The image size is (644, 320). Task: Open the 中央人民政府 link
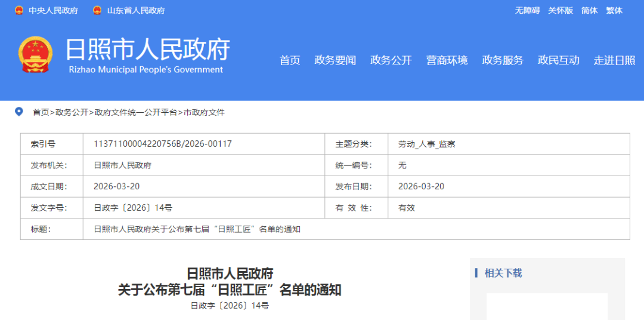(x=53, y=11)
